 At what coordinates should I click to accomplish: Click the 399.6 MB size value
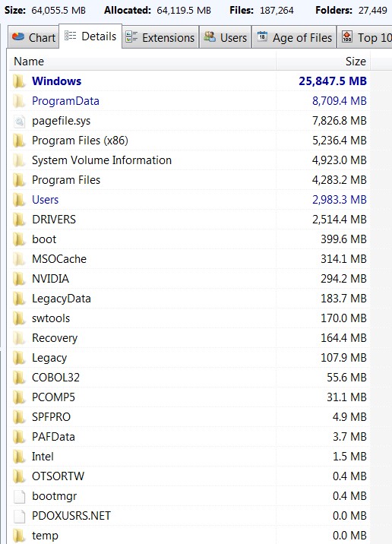coord(343,239)
